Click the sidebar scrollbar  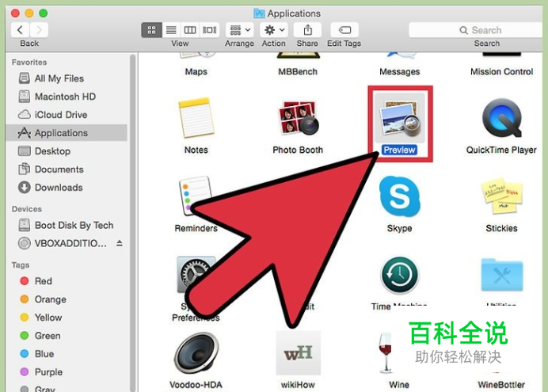click(x=133, y=223)
